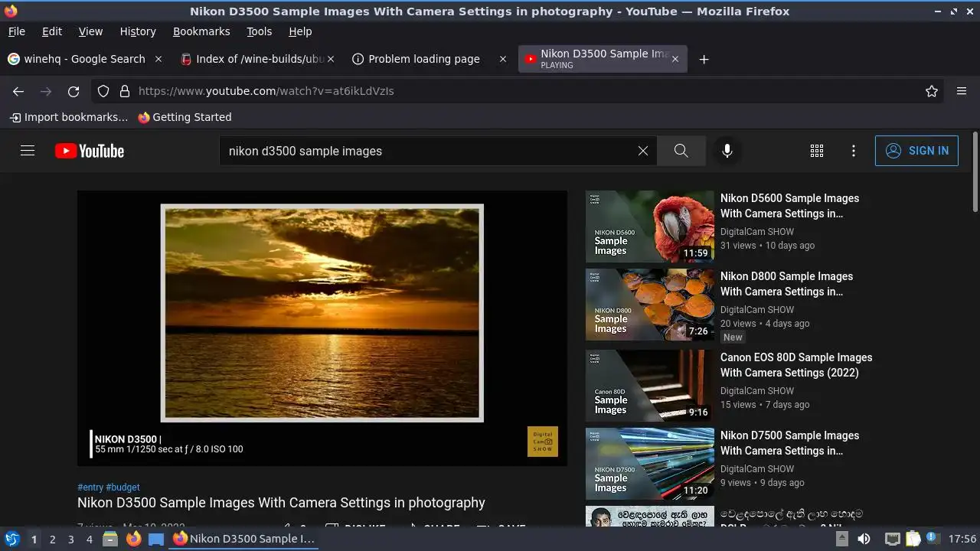Click the show desktop taskbar icon
980x551 pixels.
point(156,539)
